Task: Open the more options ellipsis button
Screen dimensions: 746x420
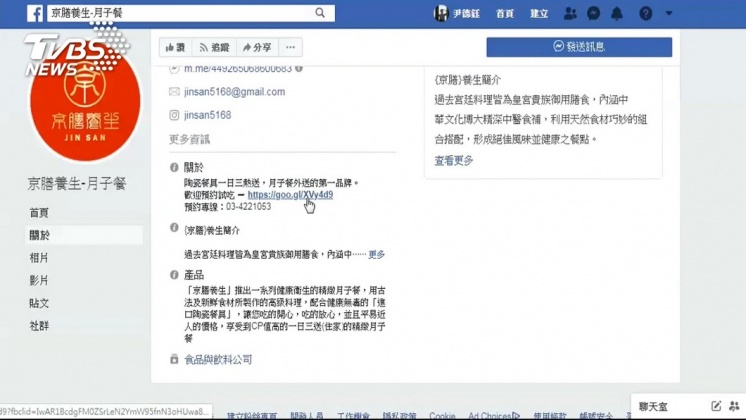Action: (x=290, y=47)
